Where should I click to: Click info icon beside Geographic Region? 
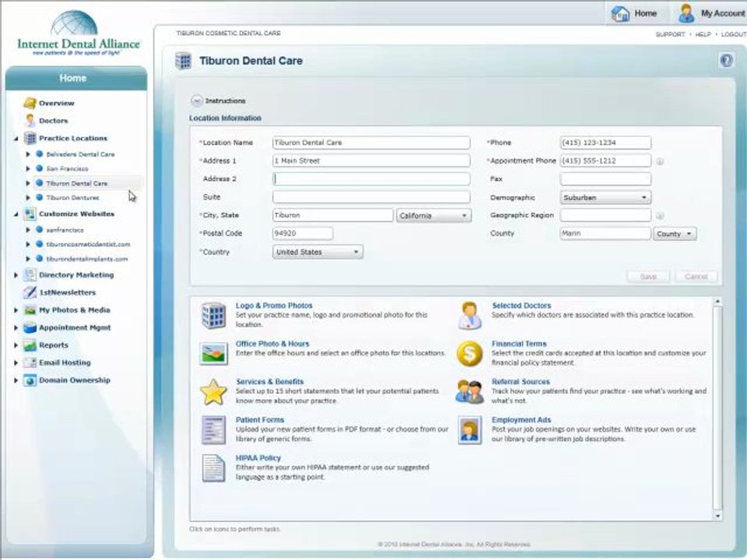[x=660, y=215]
